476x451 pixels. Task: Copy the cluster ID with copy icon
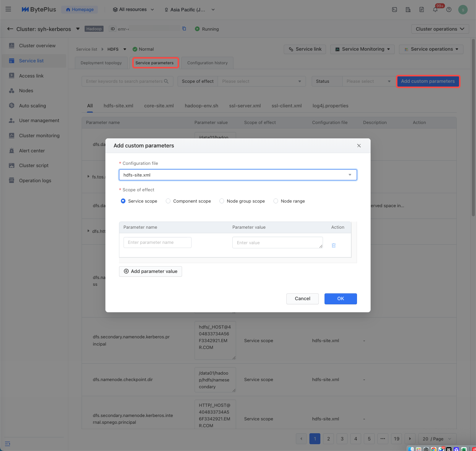point(184,29)
